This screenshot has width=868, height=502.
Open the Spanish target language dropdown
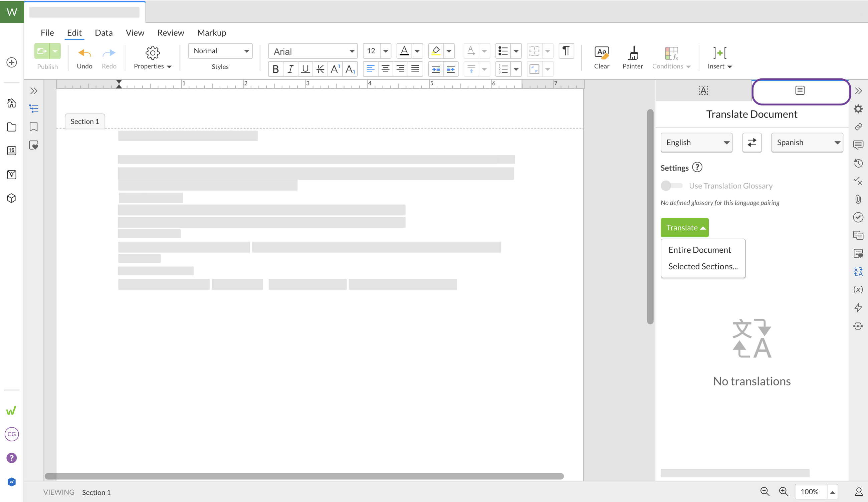coord(807,142)
